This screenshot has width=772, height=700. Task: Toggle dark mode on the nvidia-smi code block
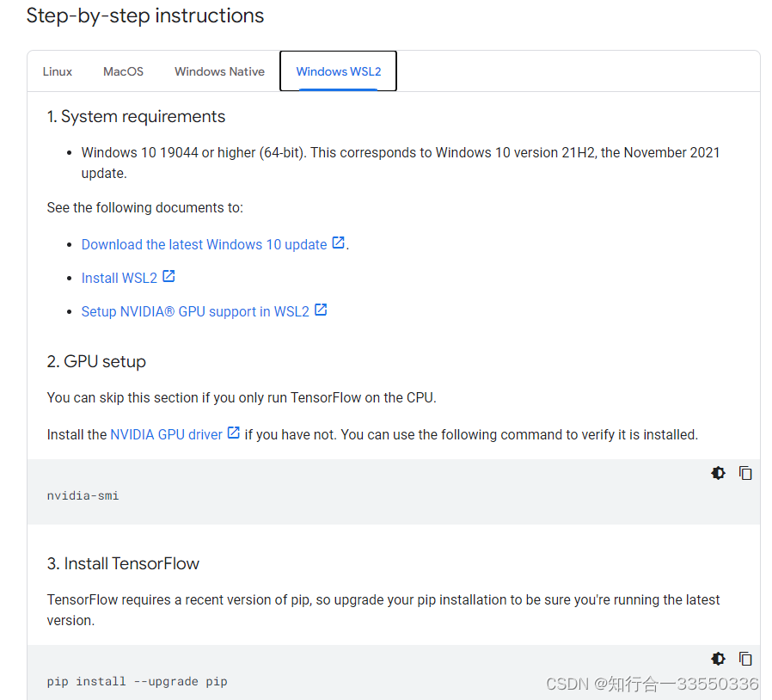click(718, 473)
